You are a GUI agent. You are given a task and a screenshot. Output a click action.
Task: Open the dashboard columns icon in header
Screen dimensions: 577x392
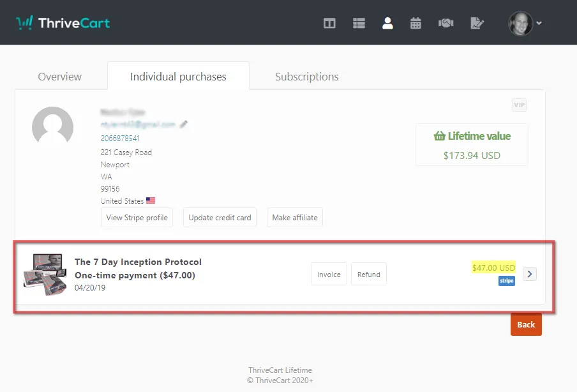329,23
